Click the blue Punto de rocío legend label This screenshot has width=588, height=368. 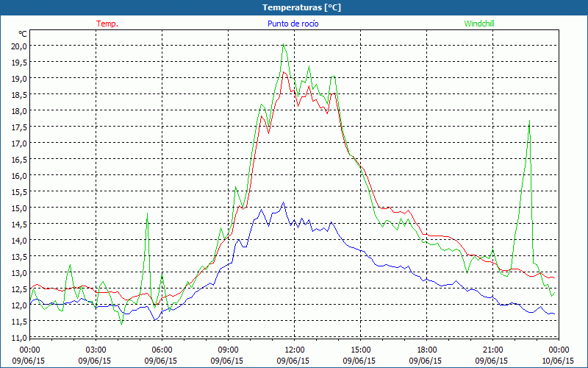(x=293, y=24)
